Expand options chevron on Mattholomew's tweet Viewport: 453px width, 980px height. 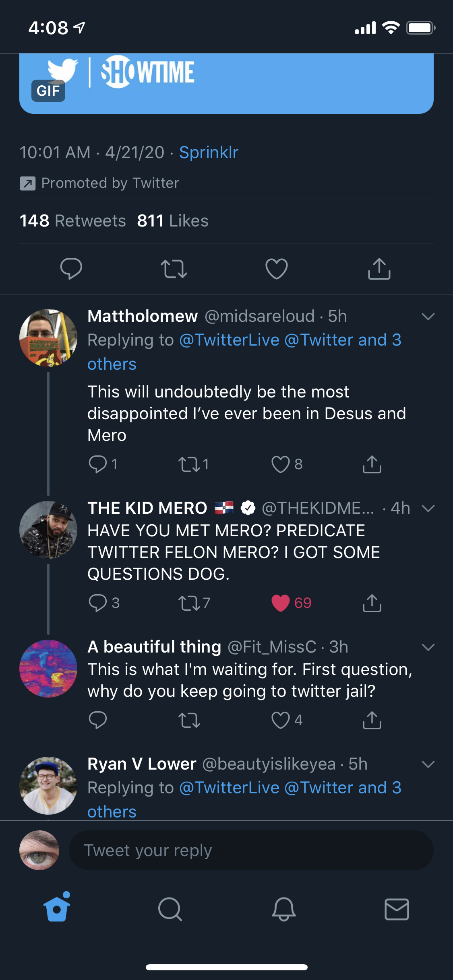[x=428, y=317]
